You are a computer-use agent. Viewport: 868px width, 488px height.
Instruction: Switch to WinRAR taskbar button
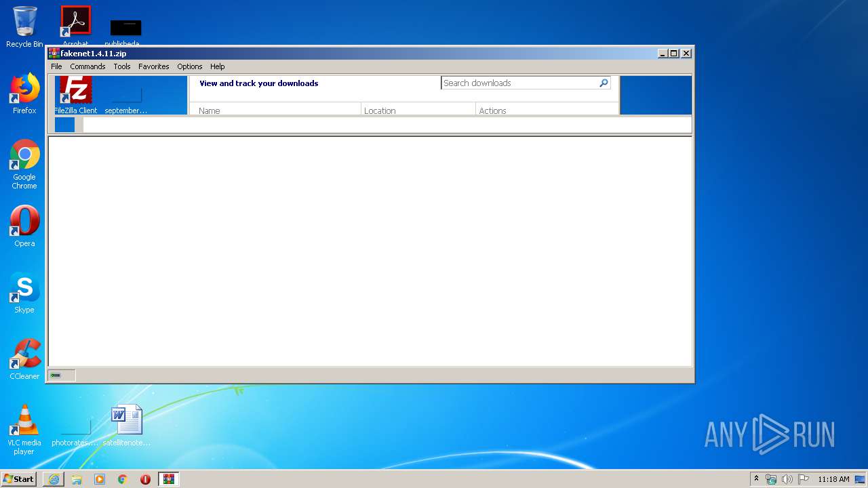point(169,479)
